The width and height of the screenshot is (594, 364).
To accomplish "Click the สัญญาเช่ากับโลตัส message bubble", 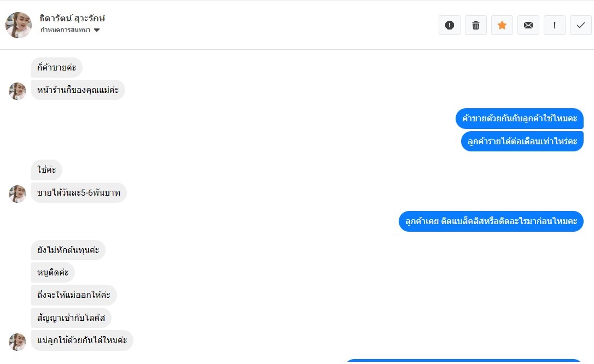I will tap(71, 318).
